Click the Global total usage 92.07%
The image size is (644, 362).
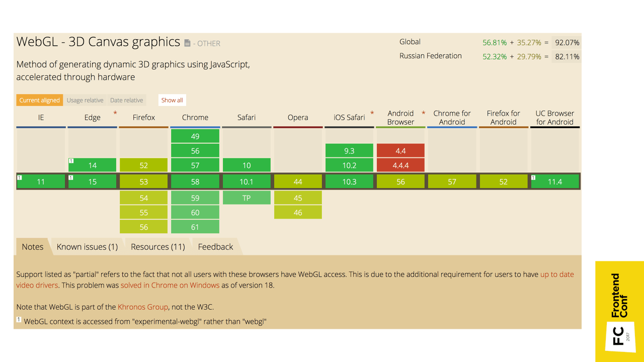(x=567, y=43)
